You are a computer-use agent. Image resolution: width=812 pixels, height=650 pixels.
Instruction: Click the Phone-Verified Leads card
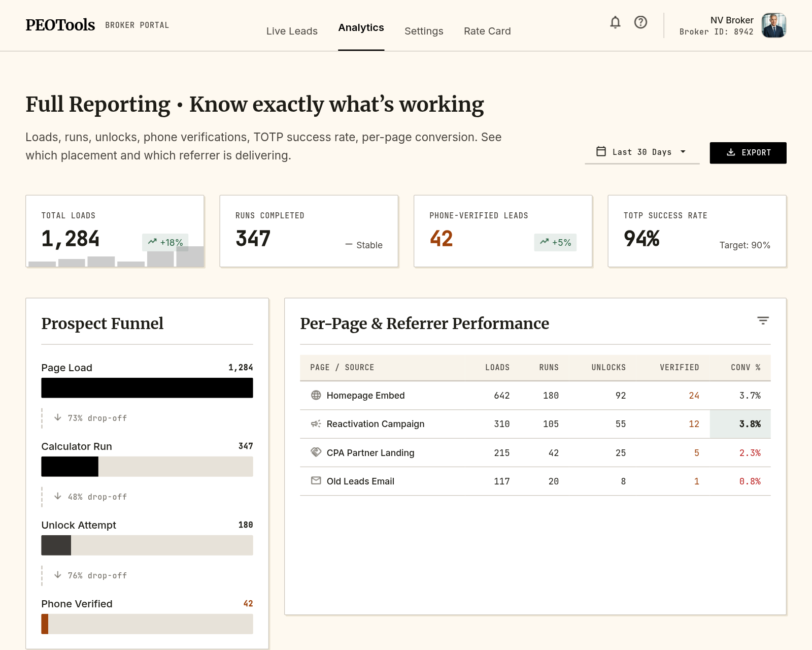coord(503,231)
